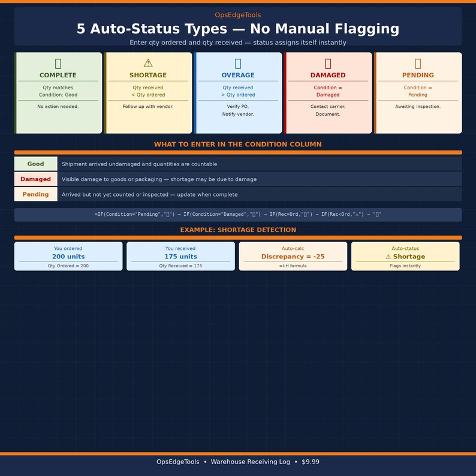Select the OVERAGE card heading
The image size is (476, 476).
[x=238, y=75]
